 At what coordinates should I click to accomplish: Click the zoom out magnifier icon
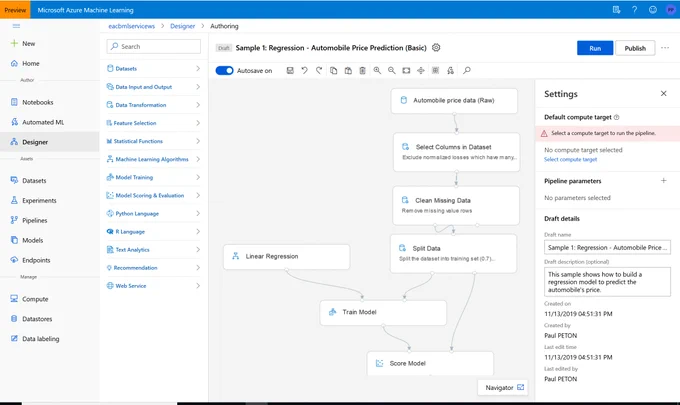pyautogui.click(x=392, y=70)
